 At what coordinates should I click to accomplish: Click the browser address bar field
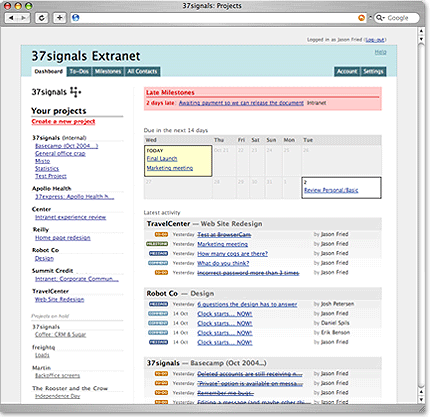click(218, 18)
